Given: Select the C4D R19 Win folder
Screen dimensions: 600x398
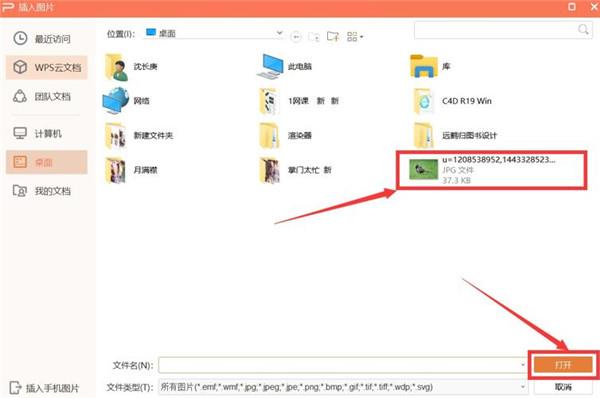Looking at the screenshot, I should point(452,101).
